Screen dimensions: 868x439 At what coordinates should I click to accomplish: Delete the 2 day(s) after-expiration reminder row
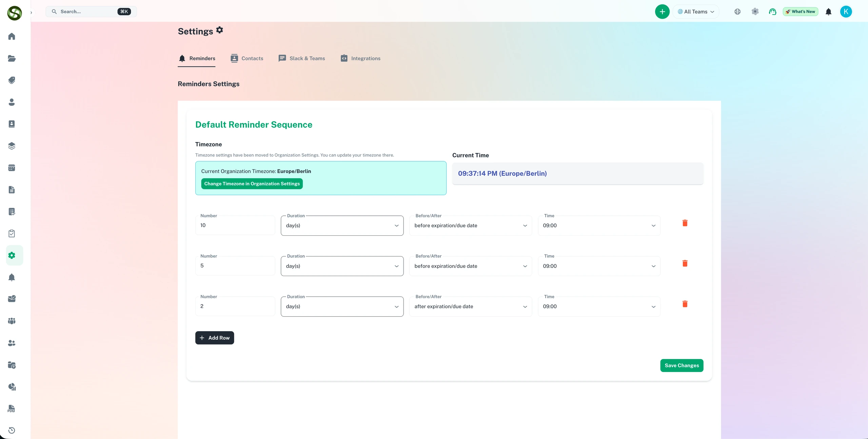click(x=685, y=304)
